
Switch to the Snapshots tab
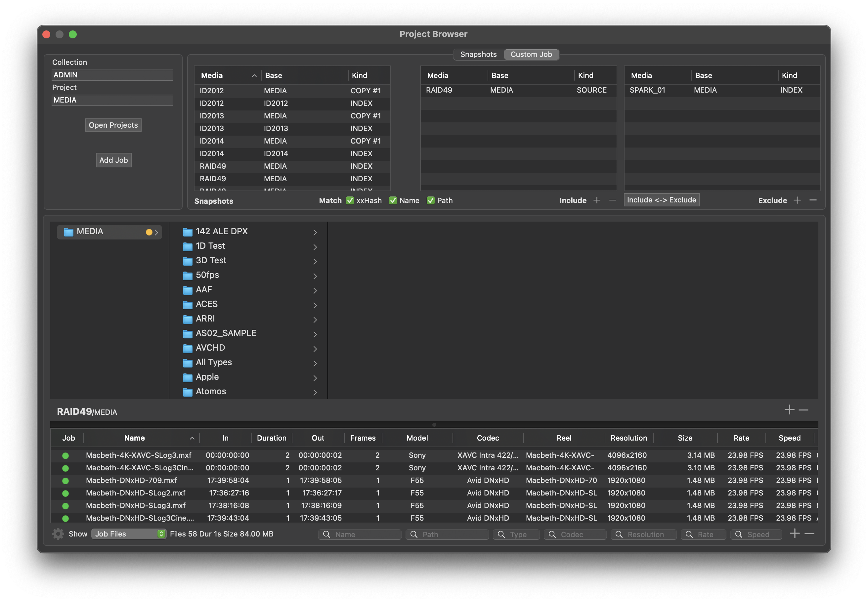click(478, 54)
